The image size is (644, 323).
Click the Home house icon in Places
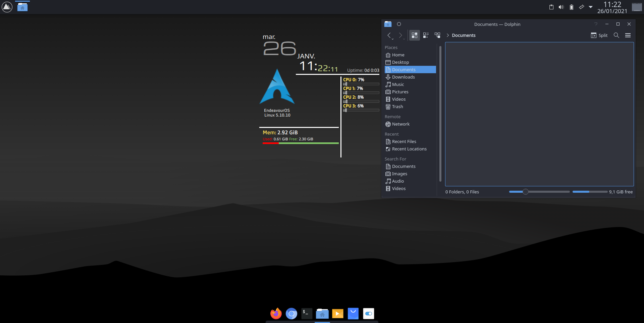[388, 55]
